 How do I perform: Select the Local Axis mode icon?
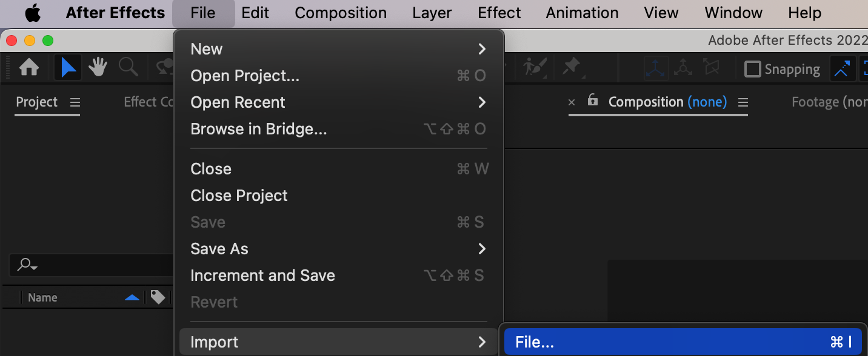point(656,68)
